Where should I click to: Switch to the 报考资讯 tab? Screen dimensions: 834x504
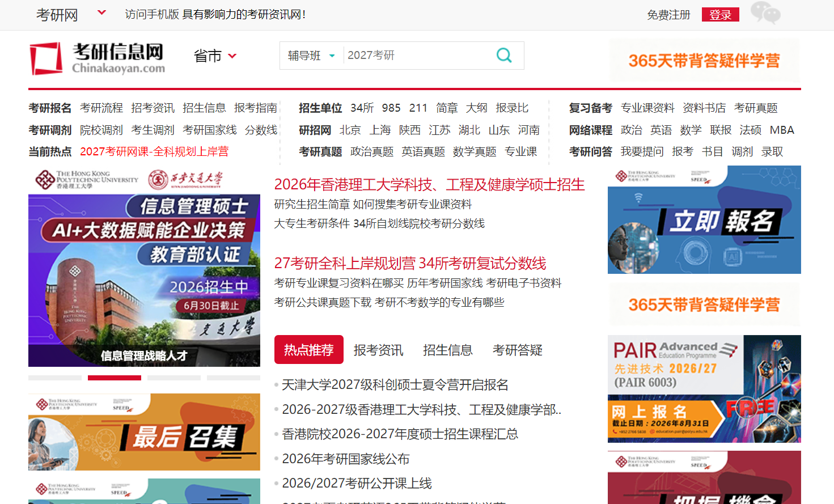[378, 350]
